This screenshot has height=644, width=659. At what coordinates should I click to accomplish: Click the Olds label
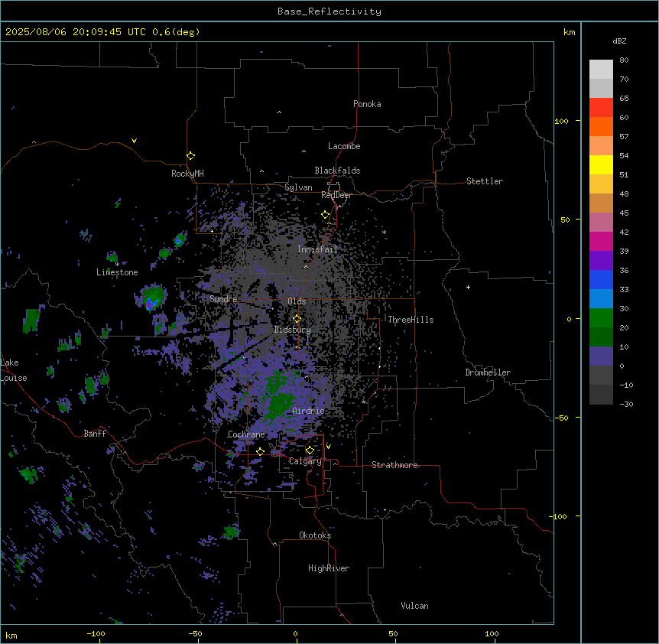click(297, 301)
